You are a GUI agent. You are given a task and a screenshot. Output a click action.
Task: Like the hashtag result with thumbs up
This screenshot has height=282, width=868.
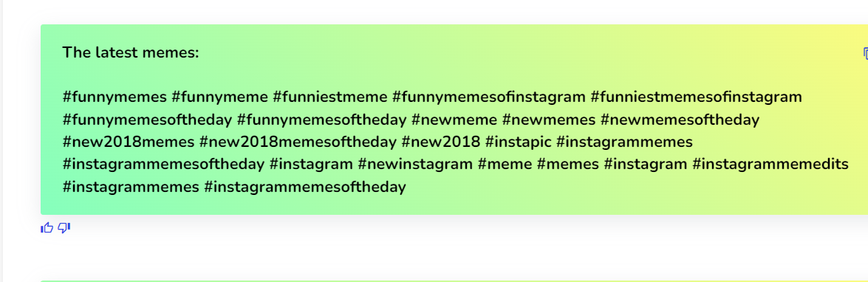47,227
